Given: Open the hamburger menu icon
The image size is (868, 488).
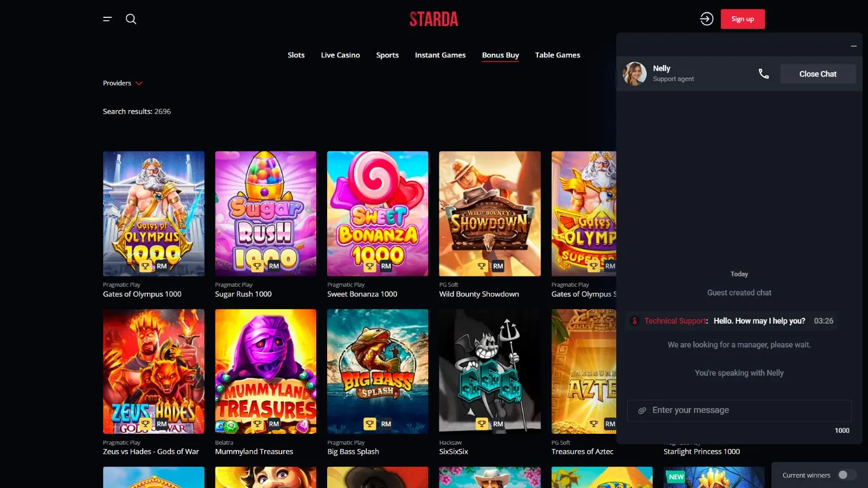Looking at the screenshot, I should click(x=107, y=19).
